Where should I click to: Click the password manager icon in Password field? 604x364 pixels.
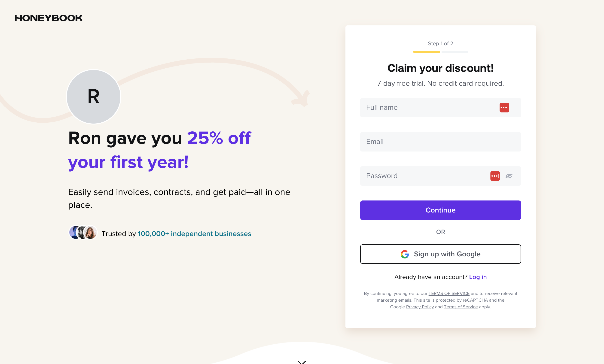coord(495,176)
